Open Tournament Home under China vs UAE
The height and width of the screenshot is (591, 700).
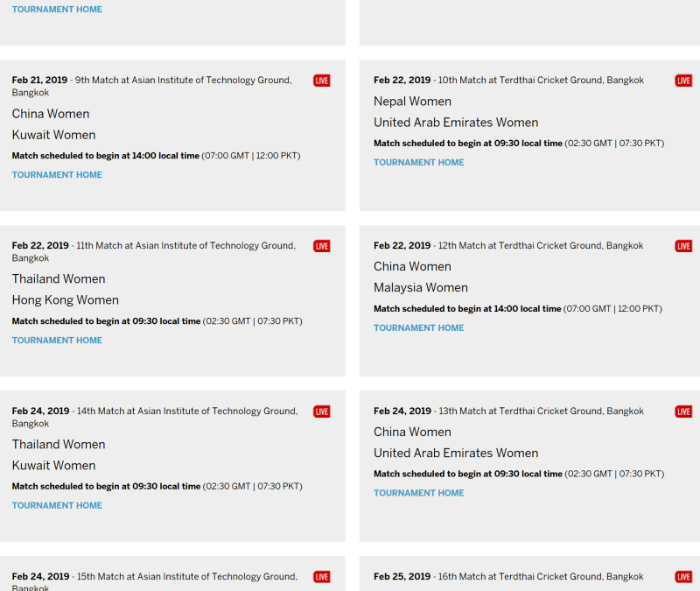pyautogui.click(x=418, y=494)
